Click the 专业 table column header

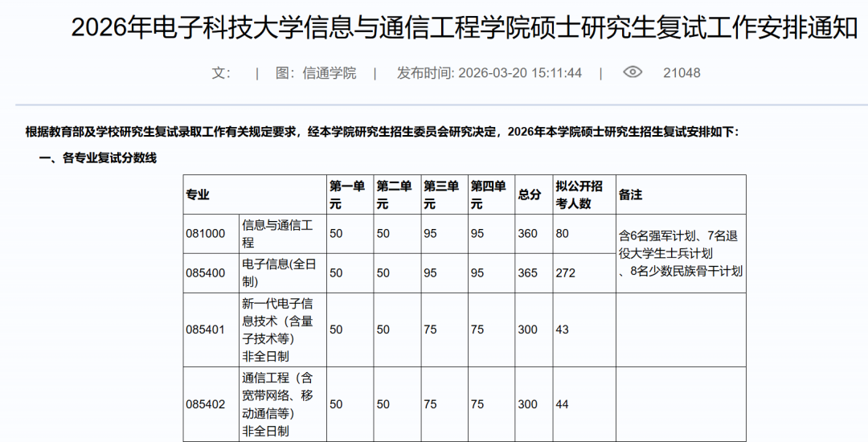[198, 194]
